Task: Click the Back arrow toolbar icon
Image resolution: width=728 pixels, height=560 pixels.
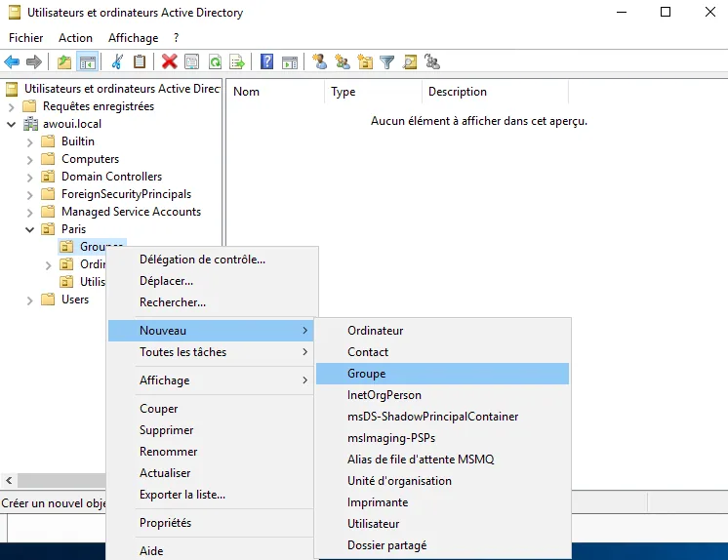Action: (x=12, y=61)
